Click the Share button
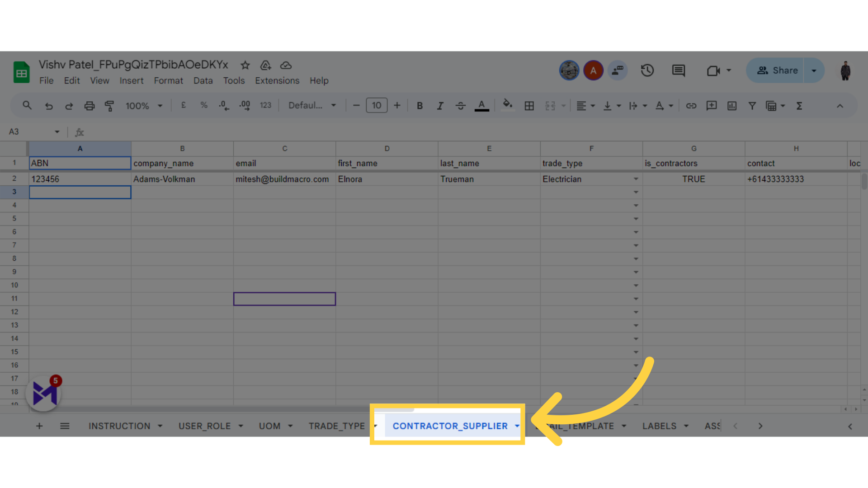 click(x=775, y=70)
